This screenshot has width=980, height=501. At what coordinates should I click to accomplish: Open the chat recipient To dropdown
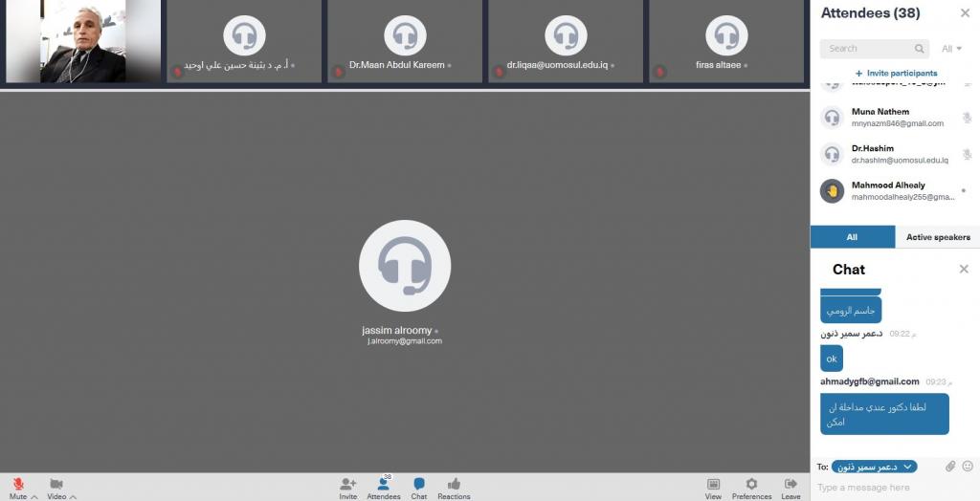(874, 467)
